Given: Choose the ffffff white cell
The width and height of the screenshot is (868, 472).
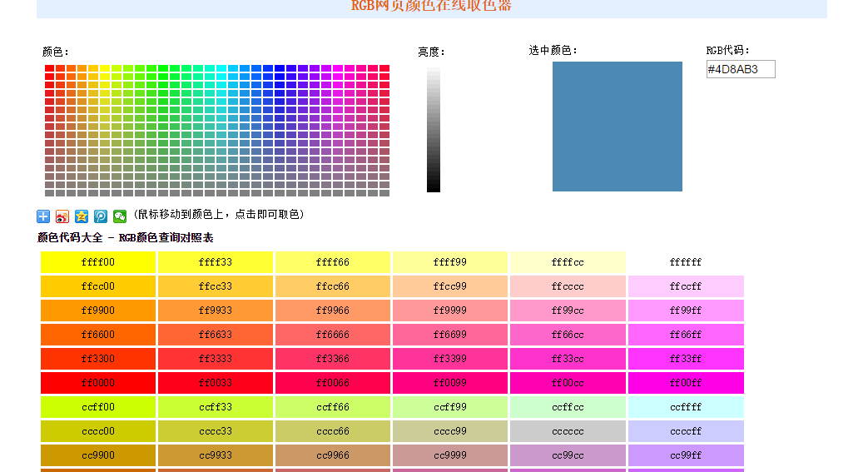Looking at the screenshot, I should [686, 262].
